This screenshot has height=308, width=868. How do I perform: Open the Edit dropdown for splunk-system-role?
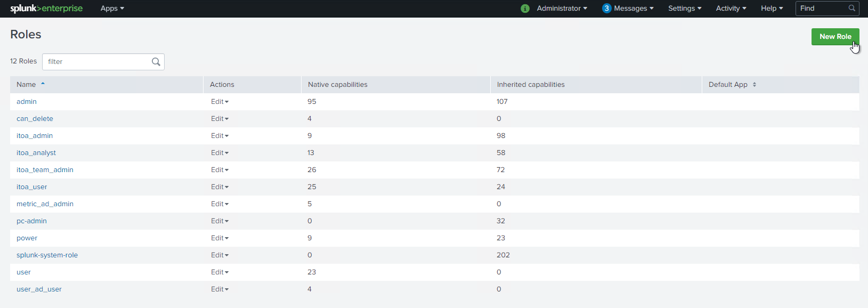pos(220,255)
